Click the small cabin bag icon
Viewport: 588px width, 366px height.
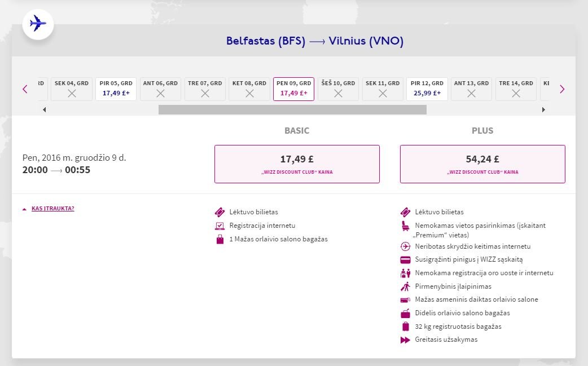coord(220,239)
